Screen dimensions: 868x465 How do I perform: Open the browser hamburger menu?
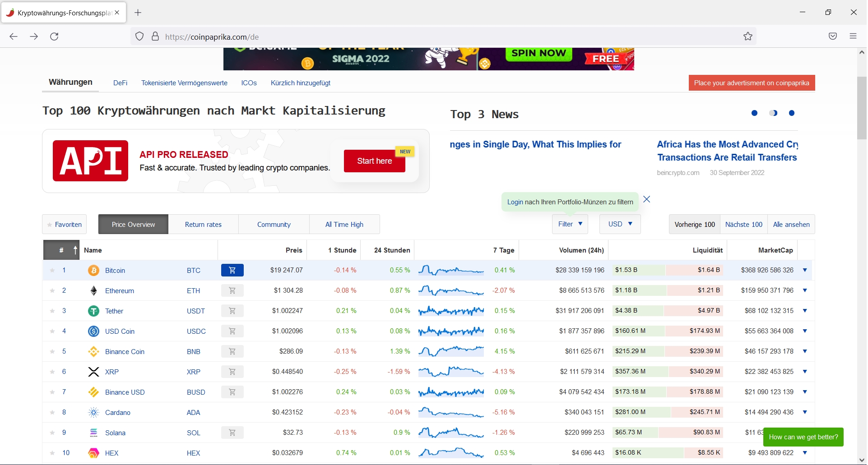[x=853, y=36]
